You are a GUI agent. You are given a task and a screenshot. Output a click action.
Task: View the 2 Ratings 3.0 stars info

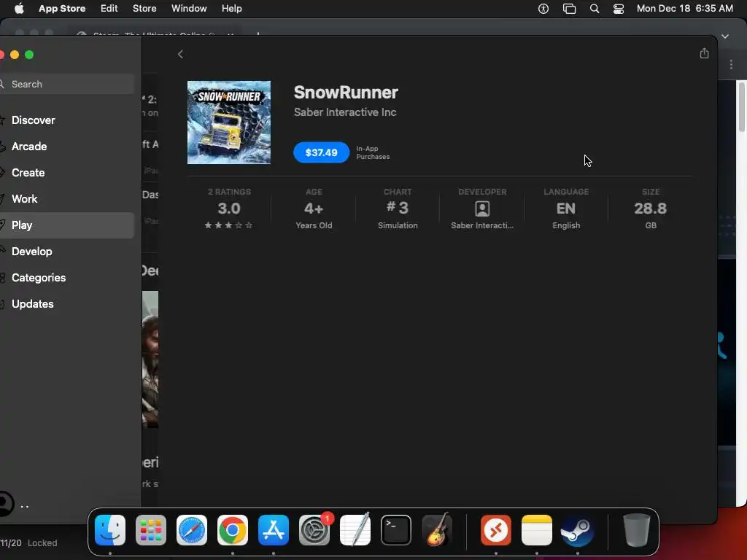pyautogui.click(x=228, y=209)
